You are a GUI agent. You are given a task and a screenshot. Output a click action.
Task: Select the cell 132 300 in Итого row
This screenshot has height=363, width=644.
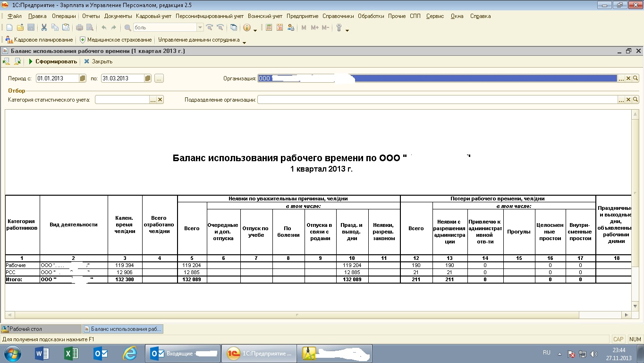coord(125,280)
